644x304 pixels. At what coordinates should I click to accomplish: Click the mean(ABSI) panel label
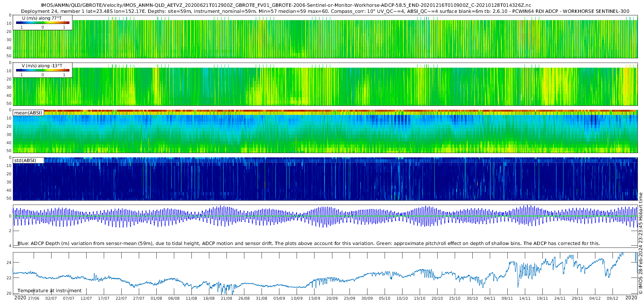click(28, 113)
